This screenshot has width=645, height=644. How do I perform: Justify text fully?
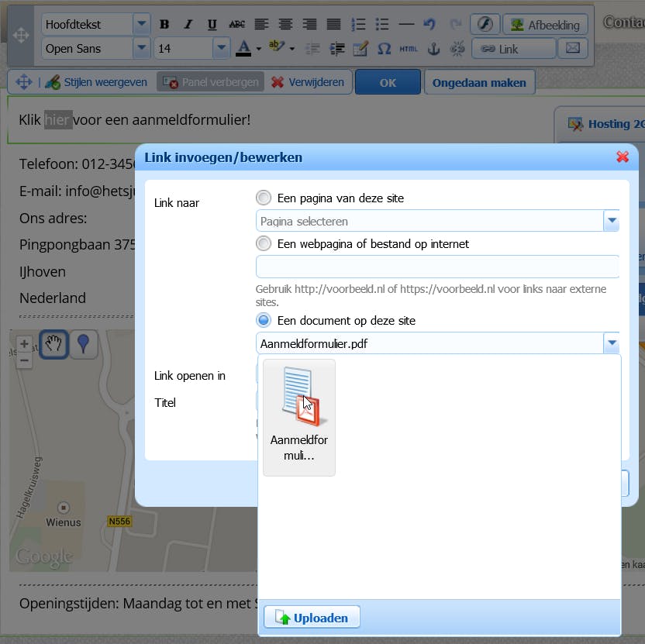tap(333, 24)
